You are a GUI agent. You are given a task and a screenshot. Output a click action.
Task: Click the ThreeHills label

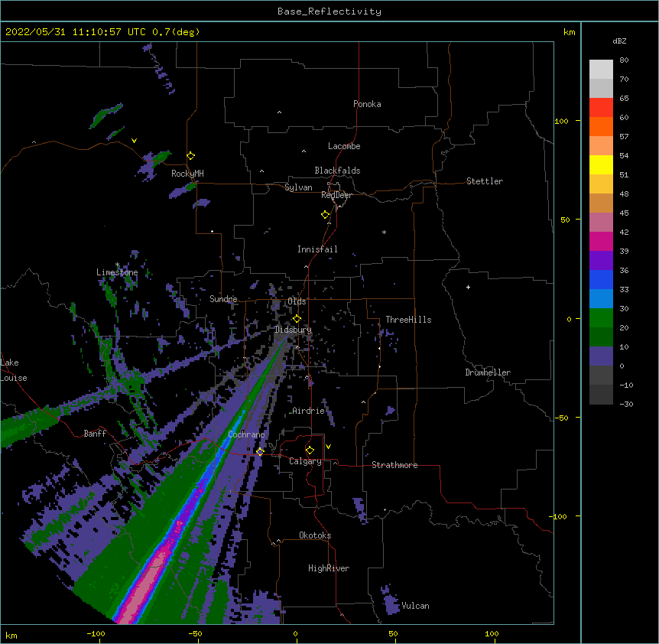click(x=408, y=320)
